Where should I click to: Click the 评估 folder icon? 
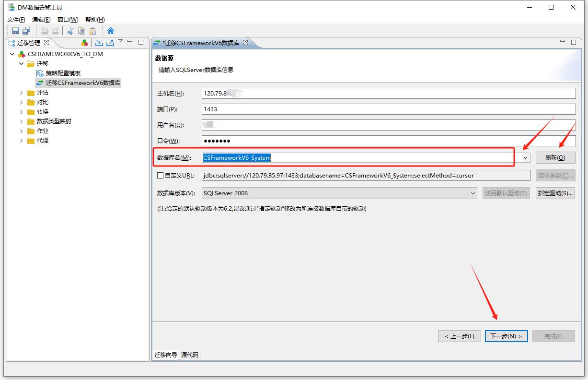coord(31,93)
